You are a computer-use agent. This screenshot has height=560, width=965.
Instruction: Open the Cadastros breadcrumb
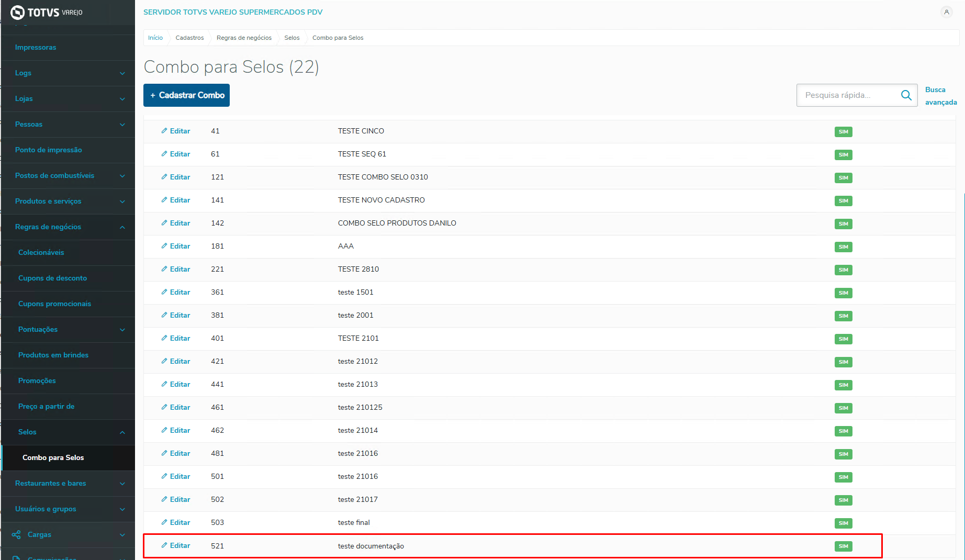(x=190, y=38)
